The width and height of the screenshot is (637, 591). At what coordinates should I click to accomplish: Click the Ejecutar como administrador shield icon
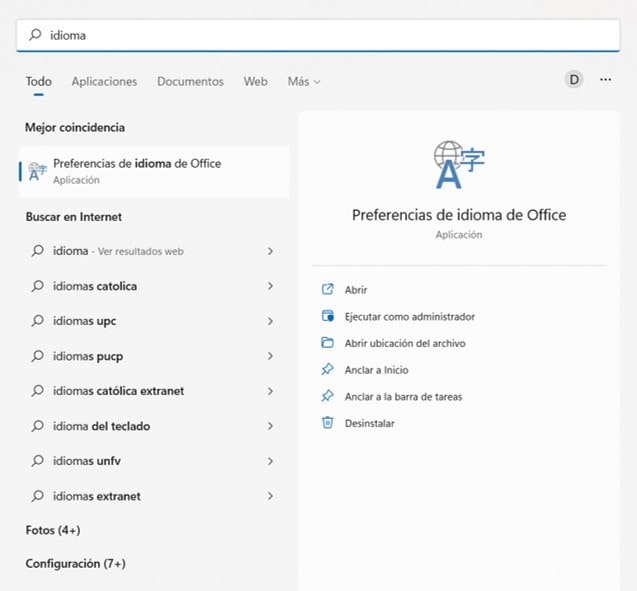click(x=327, y=317)
